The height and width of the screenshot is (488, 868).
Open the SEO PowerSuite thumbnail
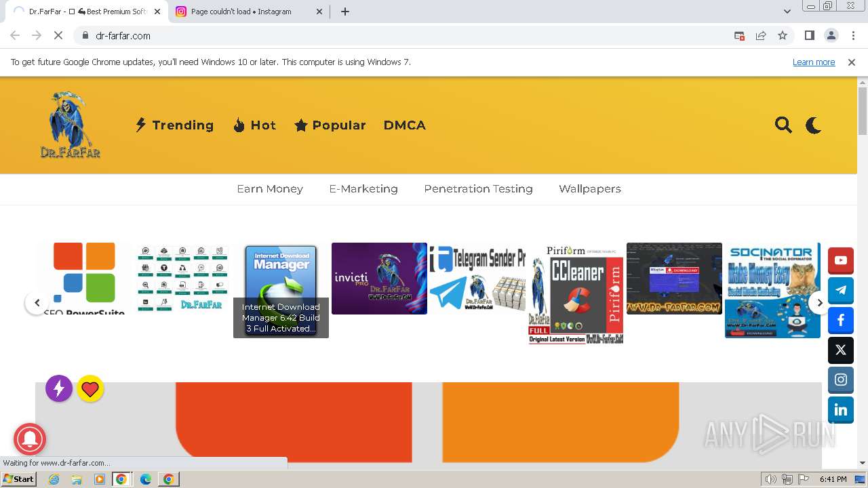coord(84,278)
